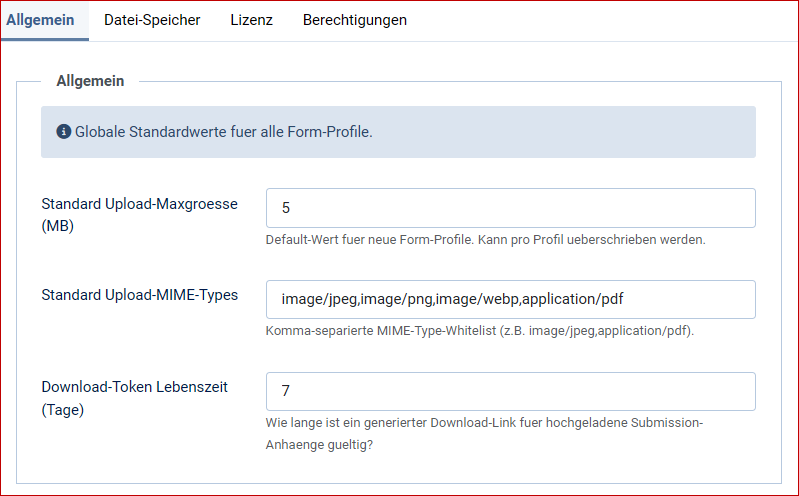Click the info icon in the notice banner
The height and width of the screenshot is (496, 799).
point(64,132)
